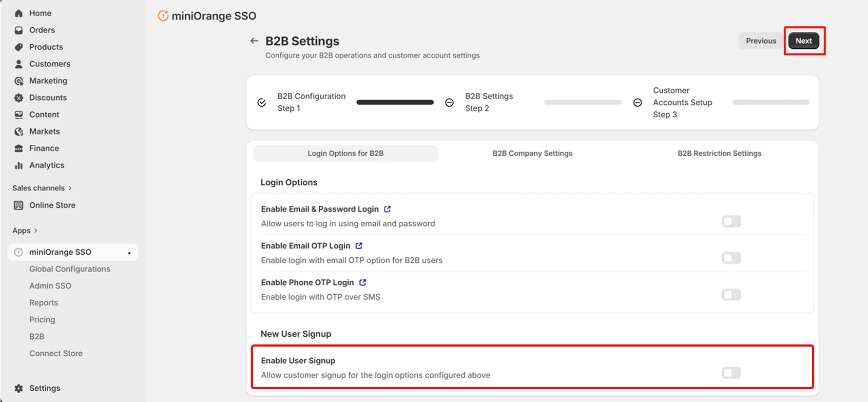Click the Step 2 progress bar
Screen dimensions: 868x402
(x=583, y=103)
